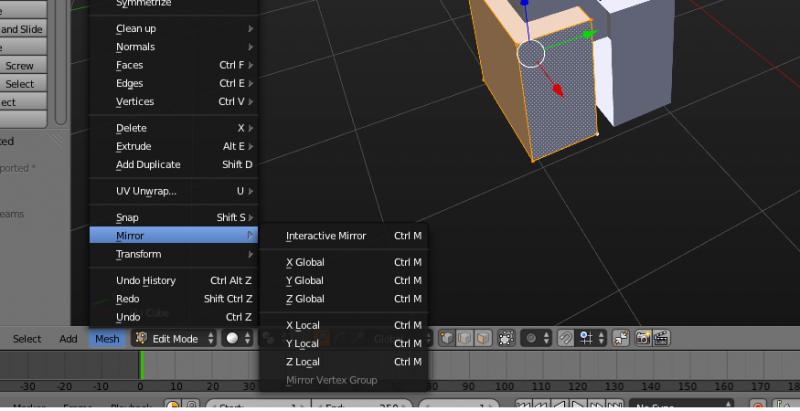Expand the Edges submenu
Image resolution: width=800 pixels, height=411 pixels.
173,84
